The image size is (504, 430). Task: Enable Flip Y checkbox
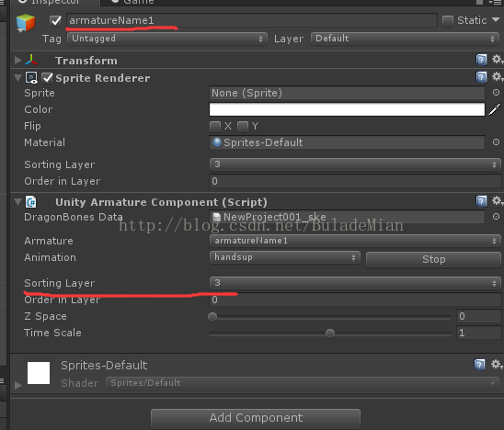click(x=243, y=127)
